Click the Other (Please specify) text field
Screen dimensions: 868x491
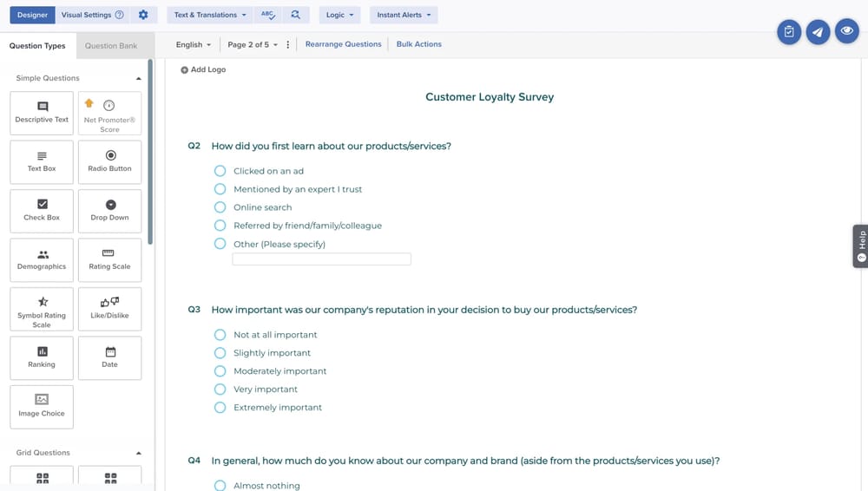coord(321,259)
